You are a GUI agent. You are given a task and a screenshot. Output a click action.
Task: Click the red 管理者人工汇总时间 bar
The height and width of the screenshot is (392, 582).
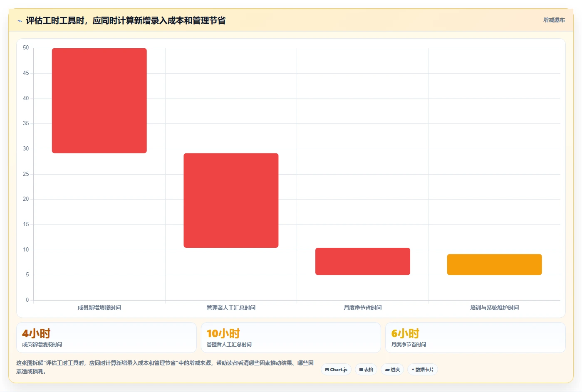pos(231,200)
